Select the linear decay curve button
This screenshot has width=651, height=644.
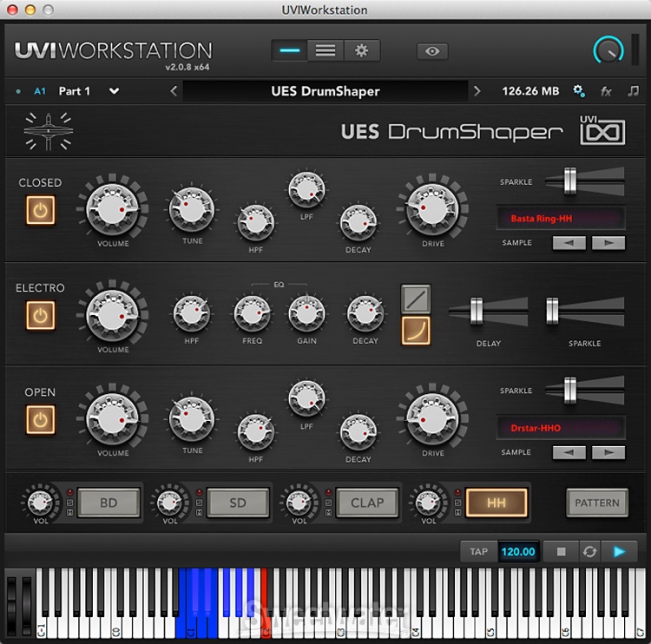416,299
